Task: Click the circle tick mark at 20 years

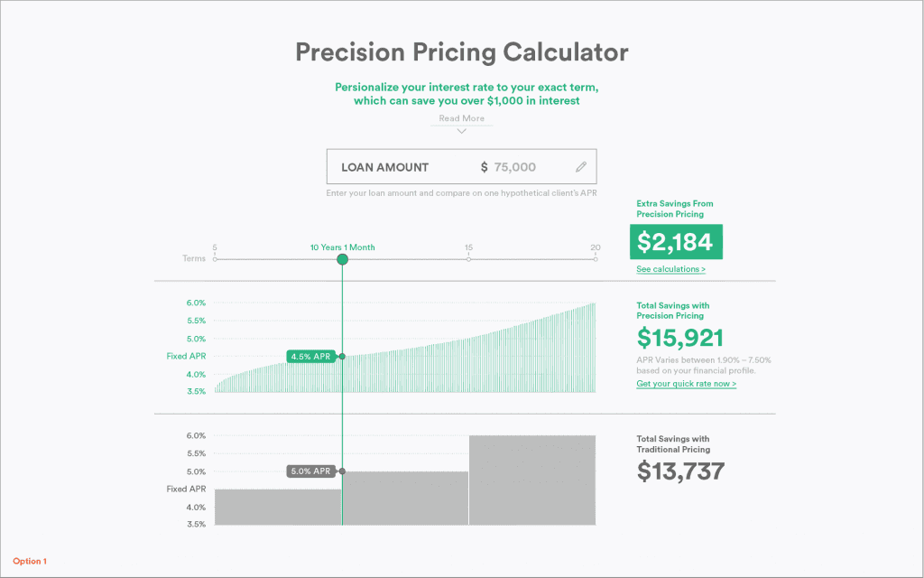Action: click(x=596, y=258)
